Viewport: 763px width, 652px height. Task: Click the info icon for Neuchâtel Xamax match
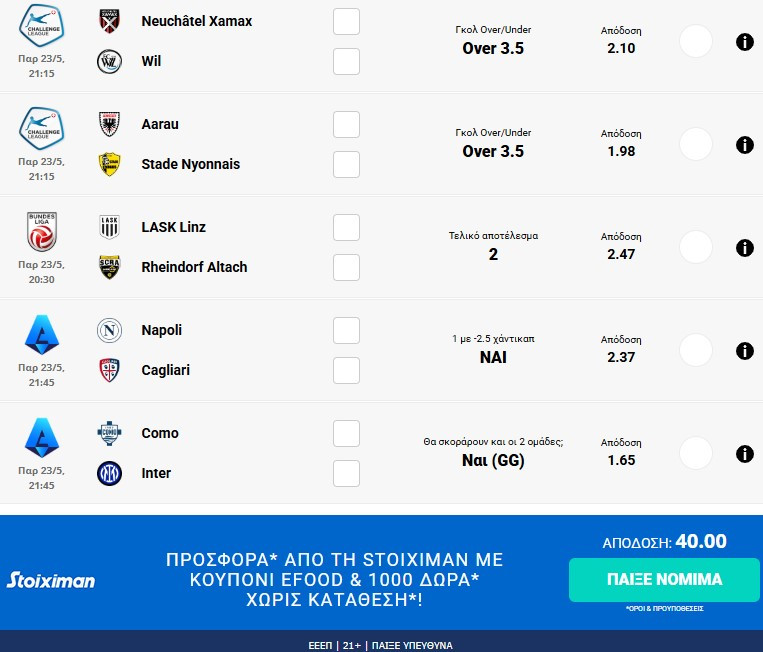[x=744, y=42]
